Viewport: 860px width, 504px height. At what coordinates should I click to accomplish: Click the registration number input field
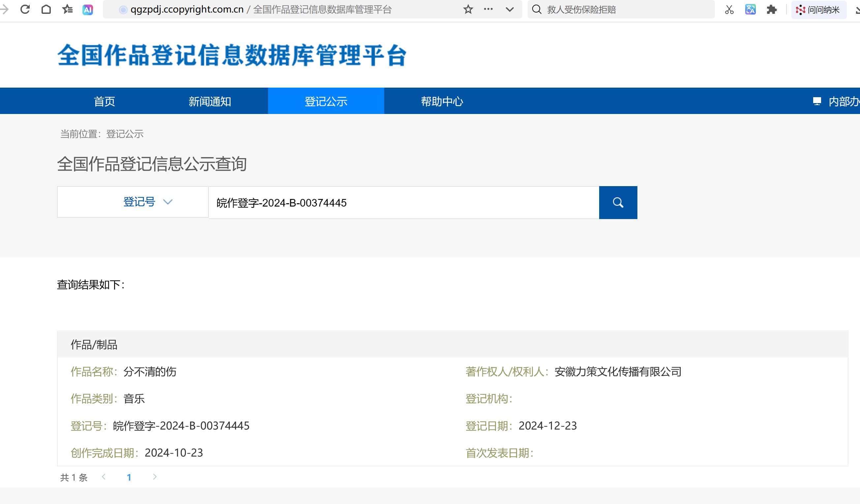[x=403, y=203]
